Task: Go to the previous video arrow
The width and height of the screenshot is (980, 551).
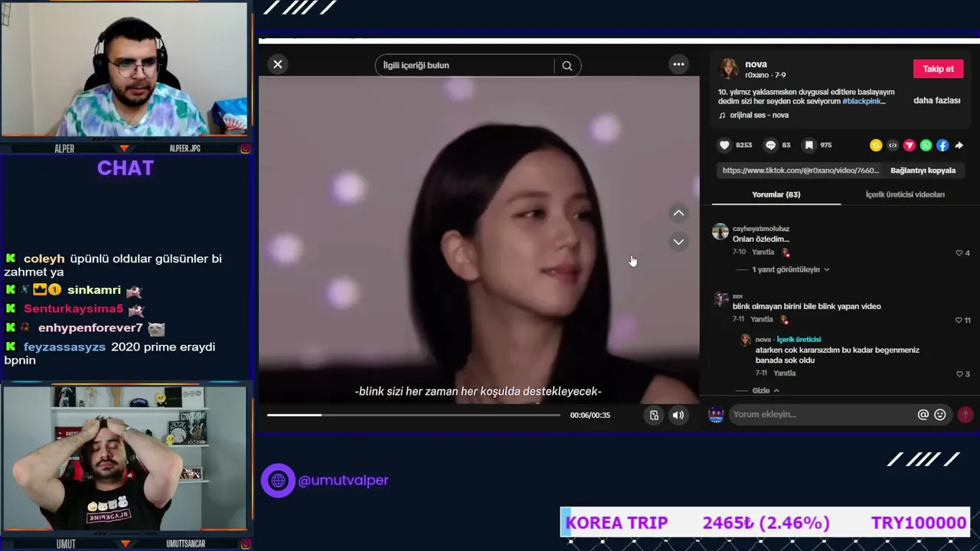Action: coord(678,214)
